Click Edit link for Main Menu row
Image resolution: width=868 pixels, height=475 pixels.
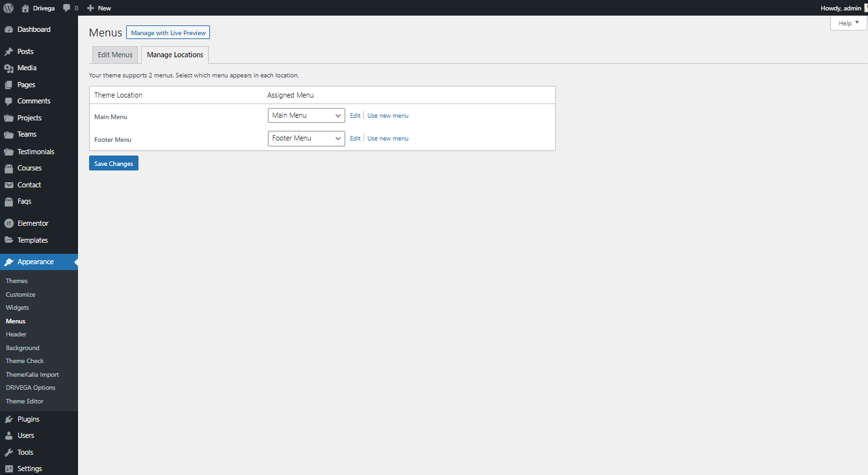tap(355, 116)
